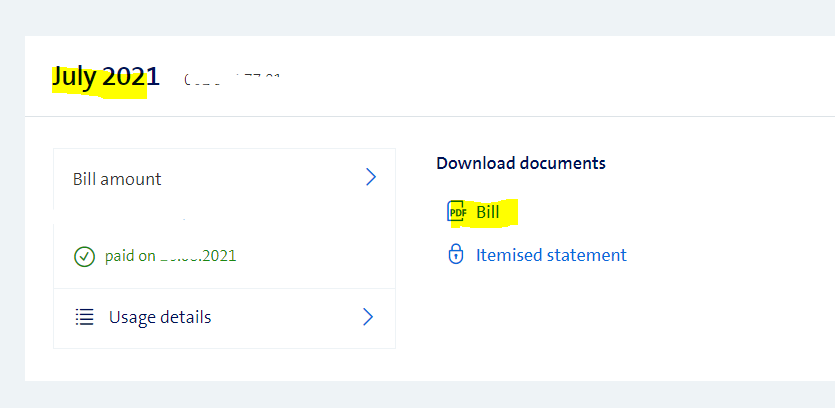Click the Download documents heading
The image size is (835, 408).
521,162
